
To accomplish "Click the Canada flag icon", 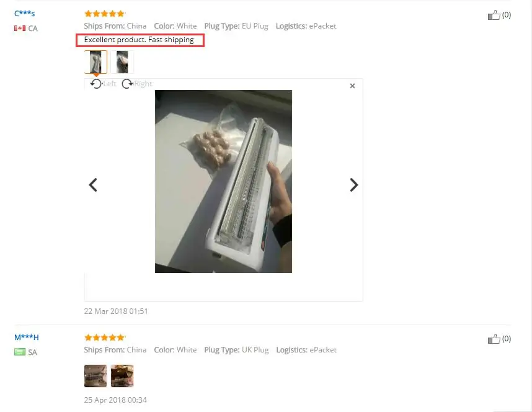I will pos(20,28).
